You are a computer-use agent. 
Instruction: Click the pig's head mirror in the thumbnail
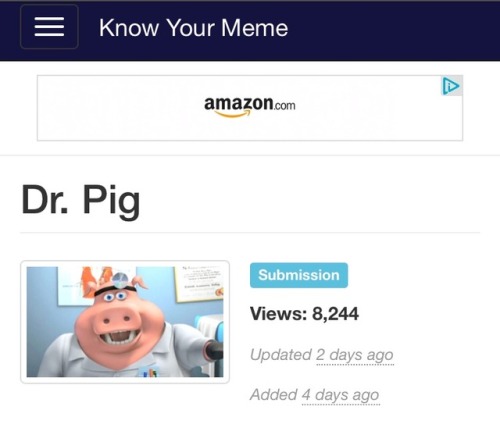(x=120, y=279)
